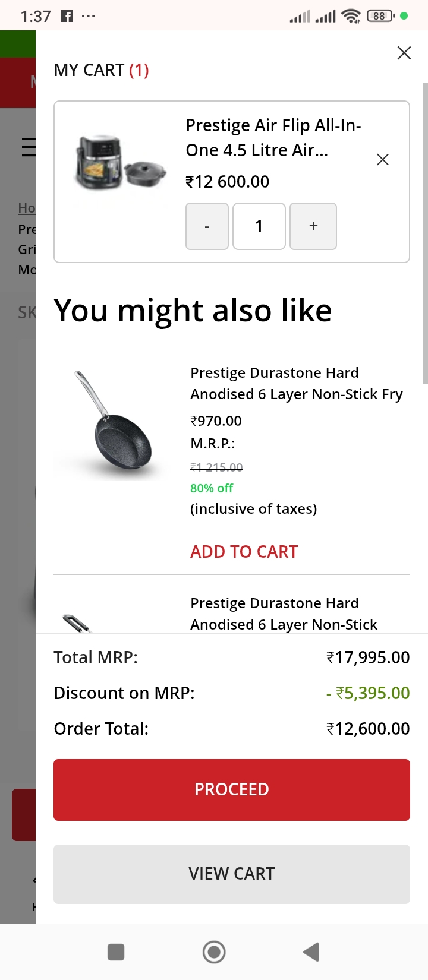The image size is (428, 980).
Task: Close the My Cart panel
Action: (x=404, y=53)
